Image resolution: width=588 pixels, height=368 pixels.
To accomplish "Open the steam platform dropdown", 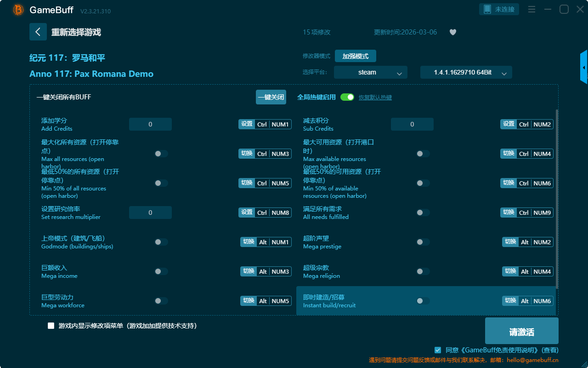I will (370, 72).
